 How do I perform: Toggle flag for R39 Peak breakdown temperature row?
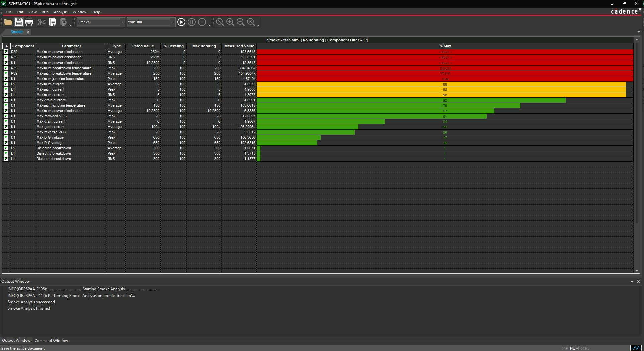6,68
